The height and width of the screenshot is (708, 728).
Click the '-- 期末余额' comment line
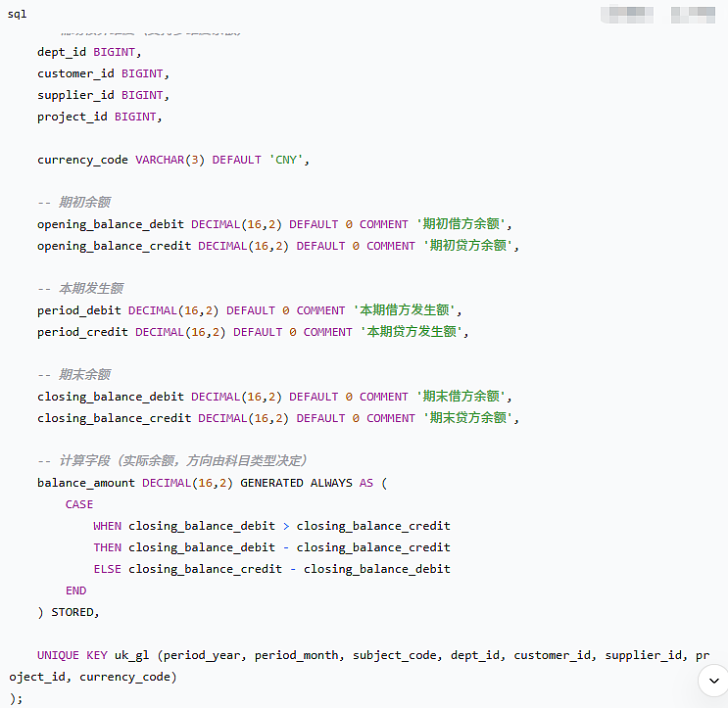pyautogui.click(x=73, y=375)
